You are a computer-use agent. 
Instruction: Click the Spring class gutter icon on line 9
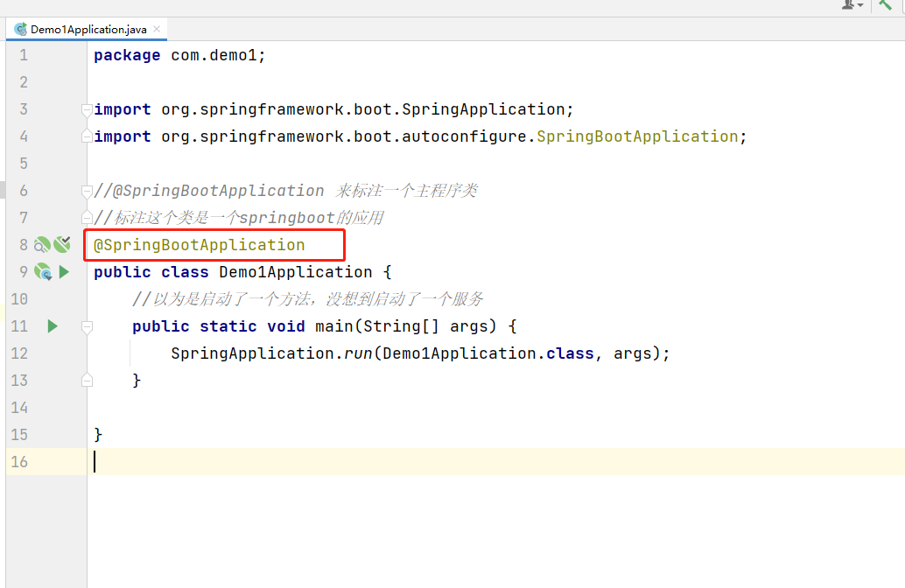(43, 272)
